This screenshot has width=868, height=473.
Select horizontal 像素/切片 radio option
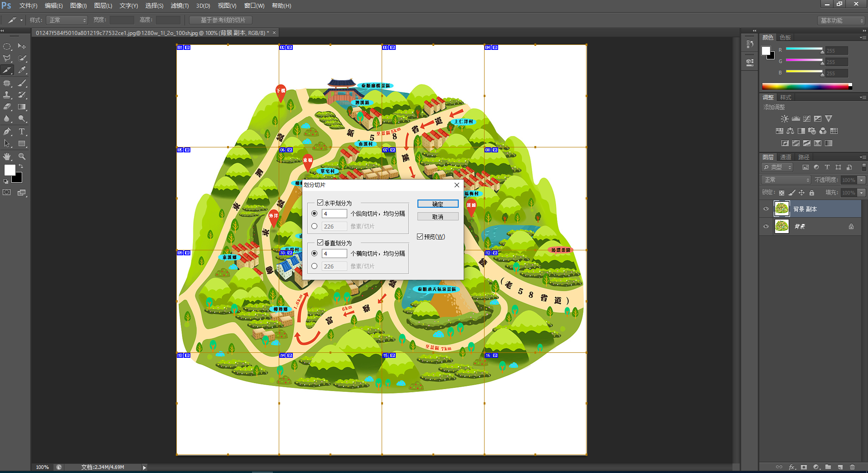[315, 226]
